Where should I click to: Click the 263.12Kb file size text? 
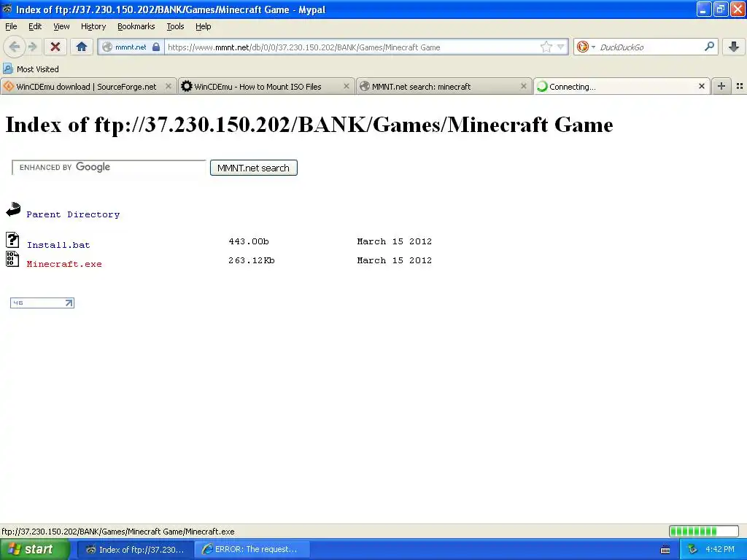(x=252, y=260)
